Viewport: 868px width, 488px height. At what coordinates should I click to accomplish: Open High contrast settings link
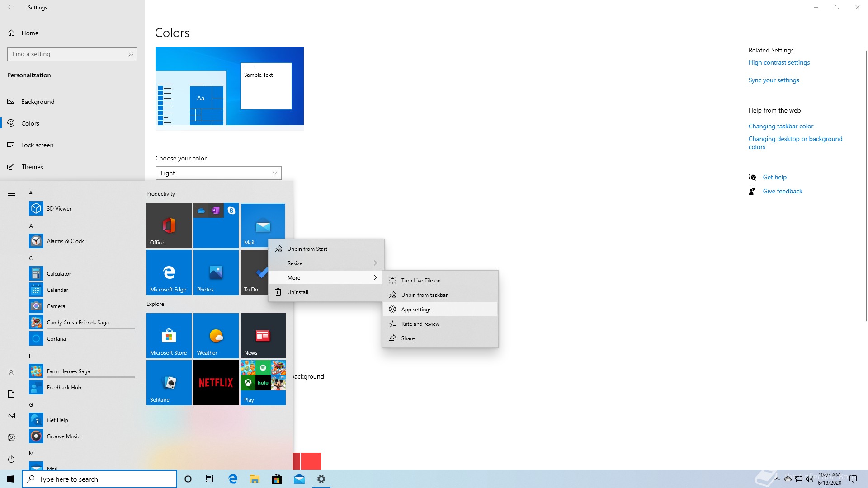click(x=779, y=62)
